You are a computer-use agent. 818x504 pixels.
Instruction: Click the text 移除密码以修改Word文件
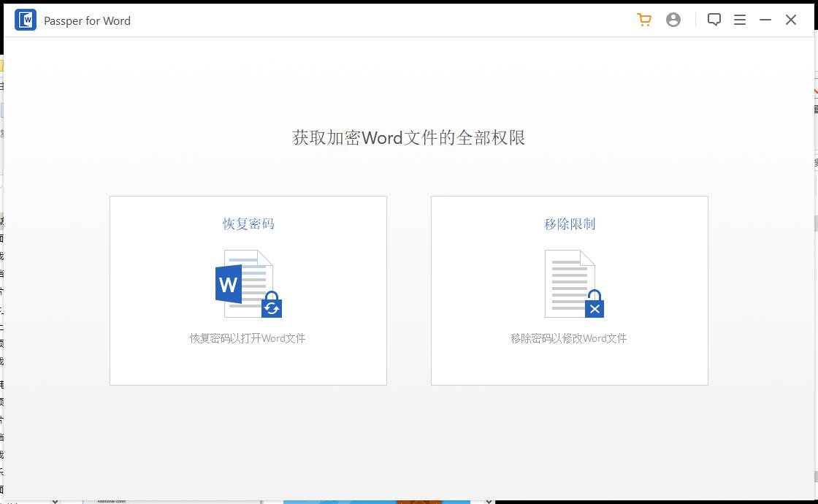tap(569, 338)
